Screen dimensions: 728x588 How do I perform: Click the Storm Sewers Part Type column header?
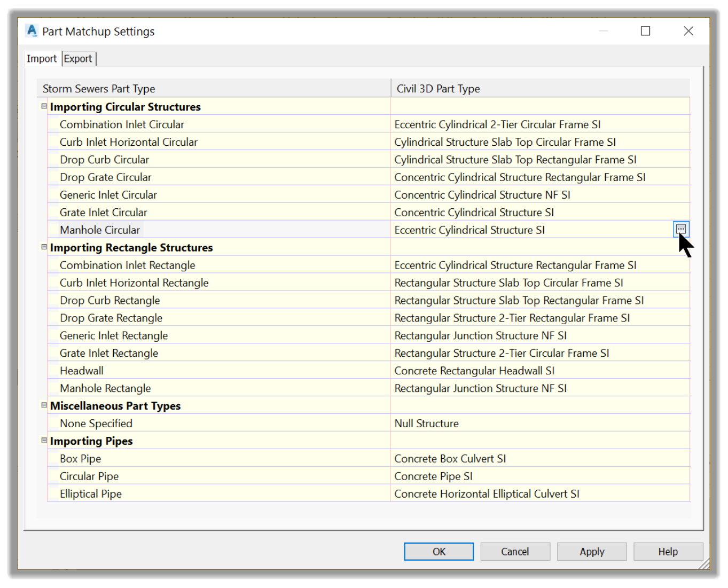[x=214, y=89]
